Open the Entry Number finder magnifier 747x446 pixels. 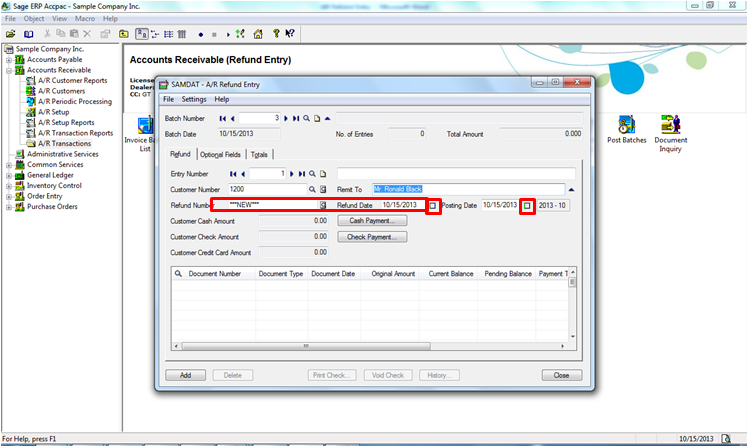312,174
